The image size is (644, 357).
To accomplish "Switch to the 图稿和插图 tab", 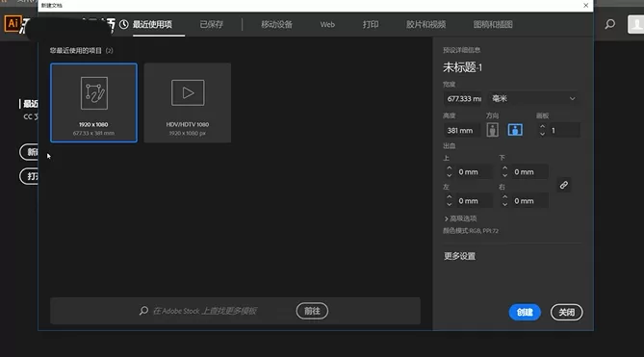I will click(x=493, y=25).
